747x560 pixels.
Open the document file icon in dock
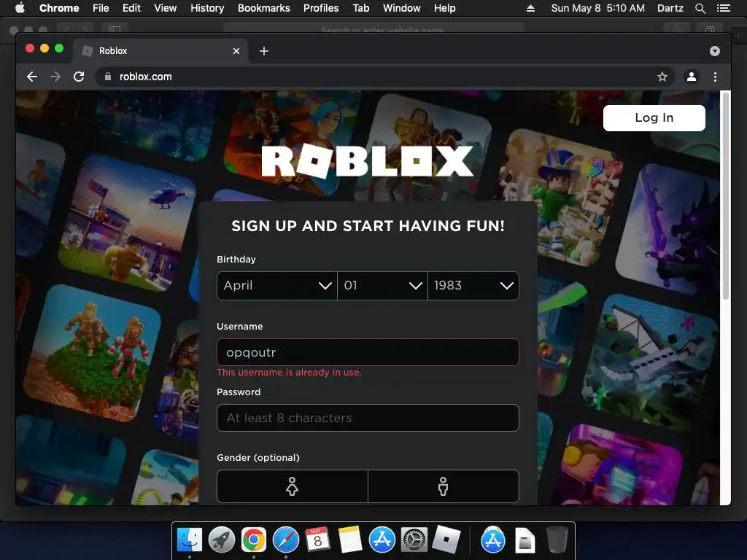525,541
